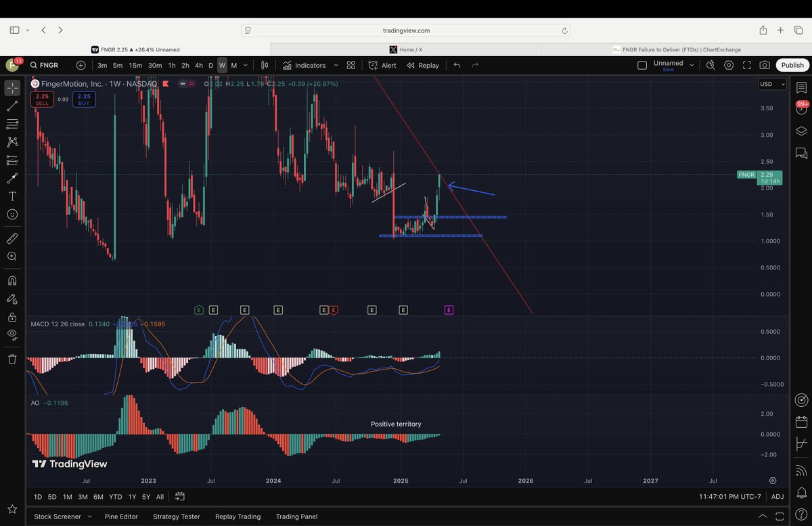Expand the Unnamed layout dropdown arrow
The height and width of the screenshot is (526, 812).
click(692, 66)
